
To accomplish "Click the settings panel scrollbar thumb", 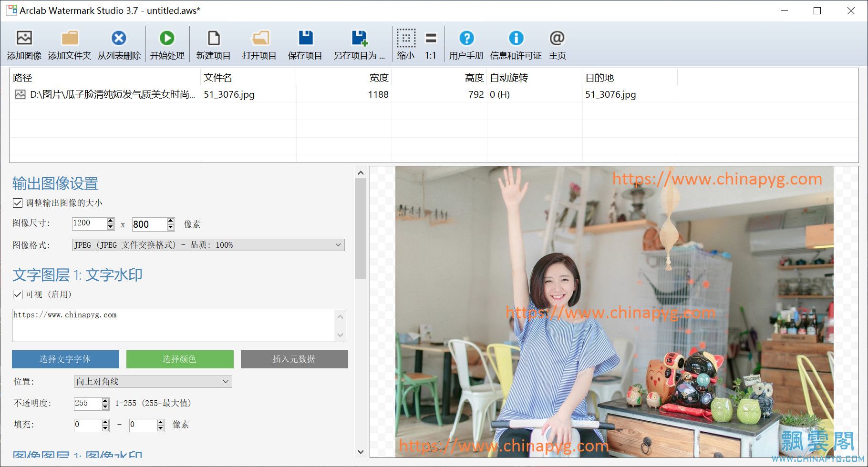I will click(x=361, y=229).
